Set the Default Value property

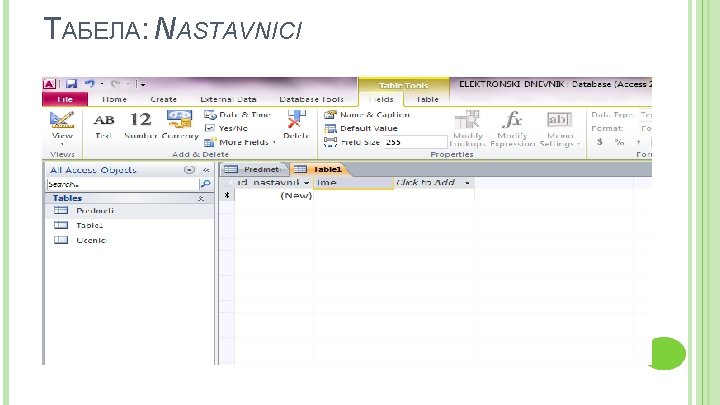pyautogui.click(x=361, y=129)
